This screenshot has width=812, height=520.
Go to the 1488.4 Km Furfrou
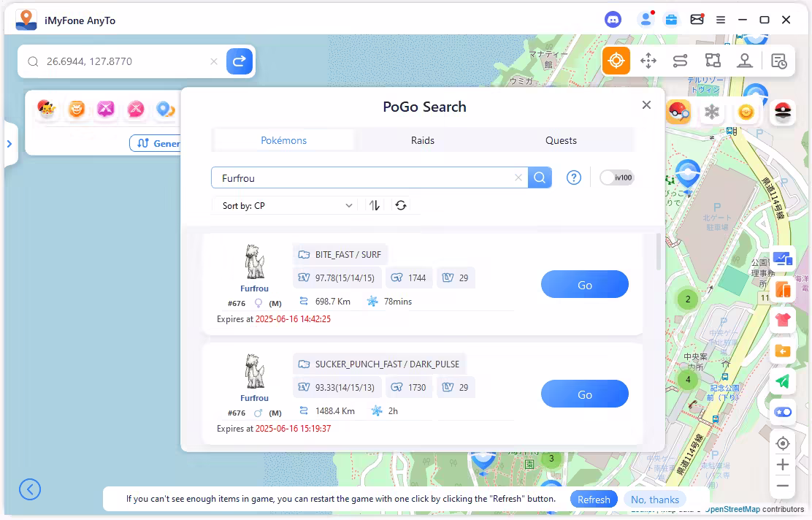(x=585, y=394)
